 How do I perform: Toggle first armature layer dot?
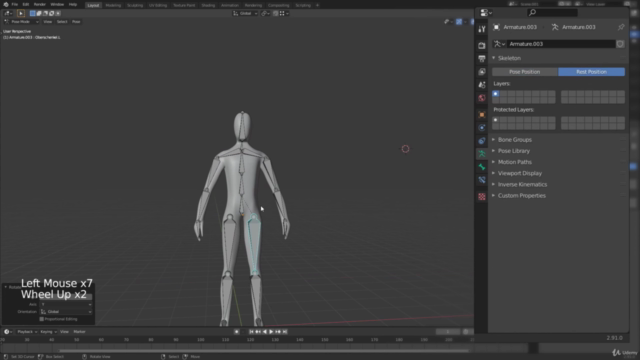pyautogui.click(x=496, y=94)
